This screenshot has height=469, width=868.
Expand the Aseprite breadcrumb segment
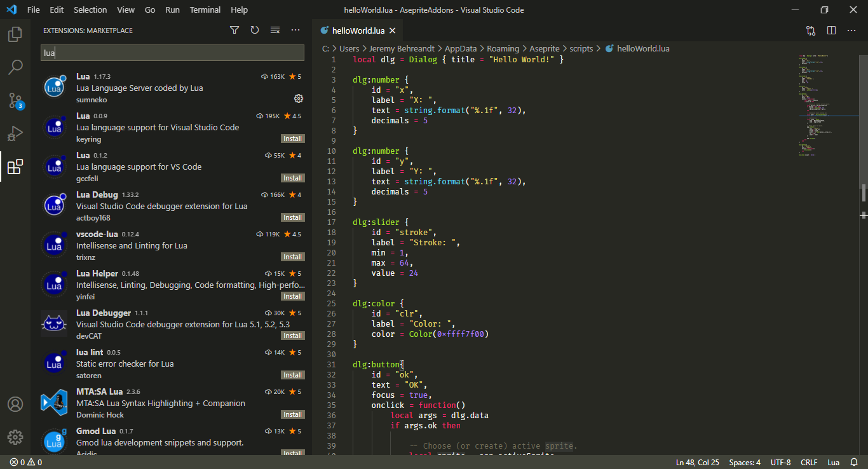(x=545, y=48)
